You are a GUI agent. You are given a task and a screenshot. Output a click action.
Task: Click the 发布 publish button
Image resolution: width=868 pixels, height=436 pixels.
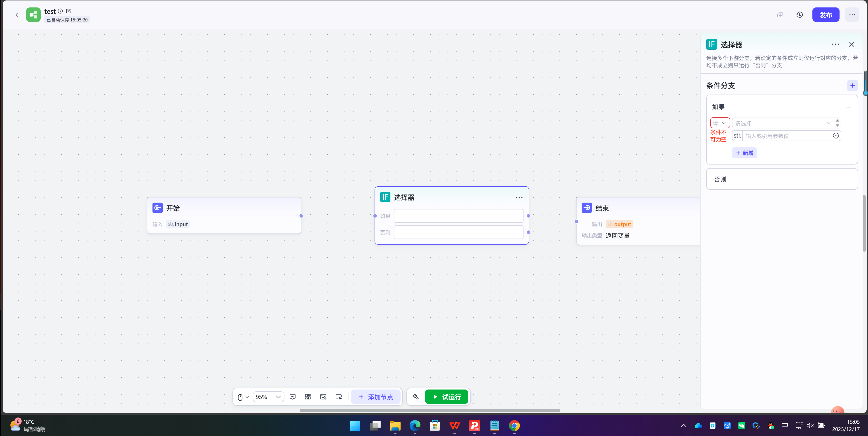(826, 15)
